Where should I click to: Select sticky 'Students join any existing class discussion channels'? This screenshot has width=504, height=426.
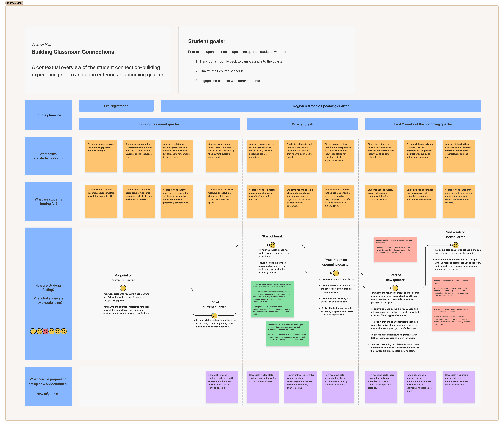[420, 156]
